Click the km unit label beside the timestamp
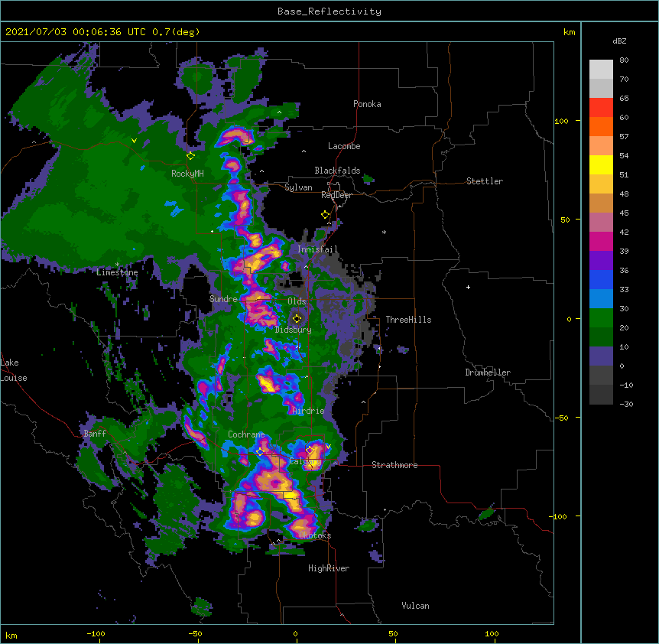The image size is (659, 644). pos(569,32)
